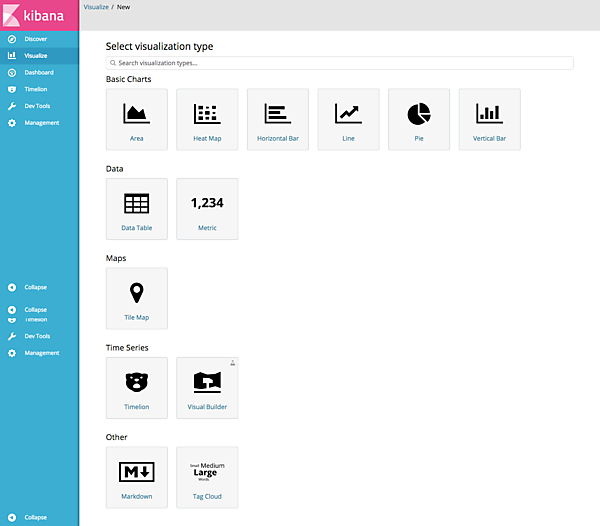Viewport: 600px width, 526px height.
Task: Click the 'Maps' section heading
Action: point(116,258)
